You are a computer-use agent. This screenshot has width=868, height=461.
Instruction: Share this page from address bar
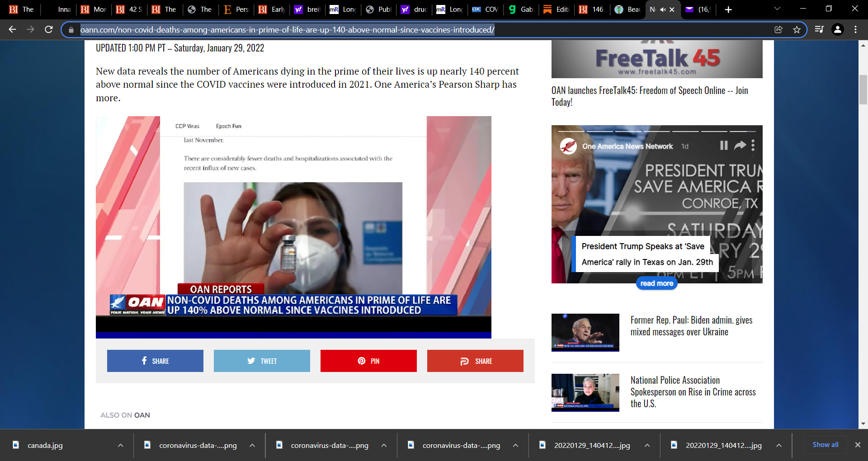point(778,29)
